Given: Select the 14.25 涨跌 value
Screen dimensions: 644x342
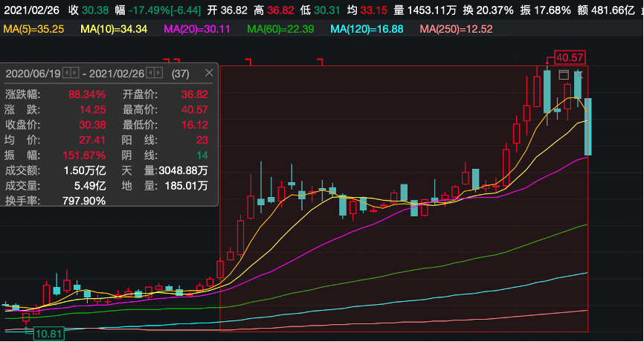Looking at the screenshot, I should tap(92, 109).
